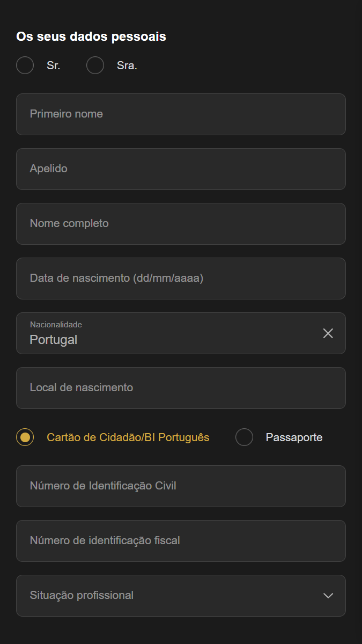Focus the Número de Identificação Civil field

[x=181, y=486]
